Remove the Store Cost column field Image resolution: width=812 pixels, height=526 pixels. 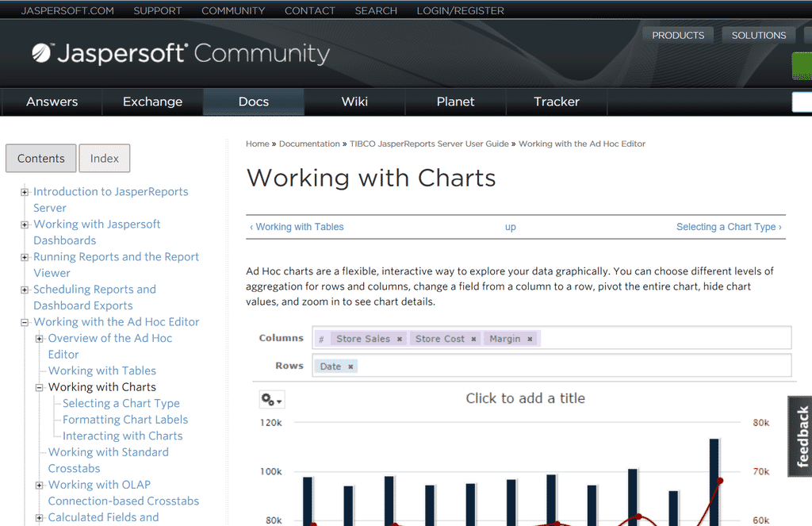[473, 339]
